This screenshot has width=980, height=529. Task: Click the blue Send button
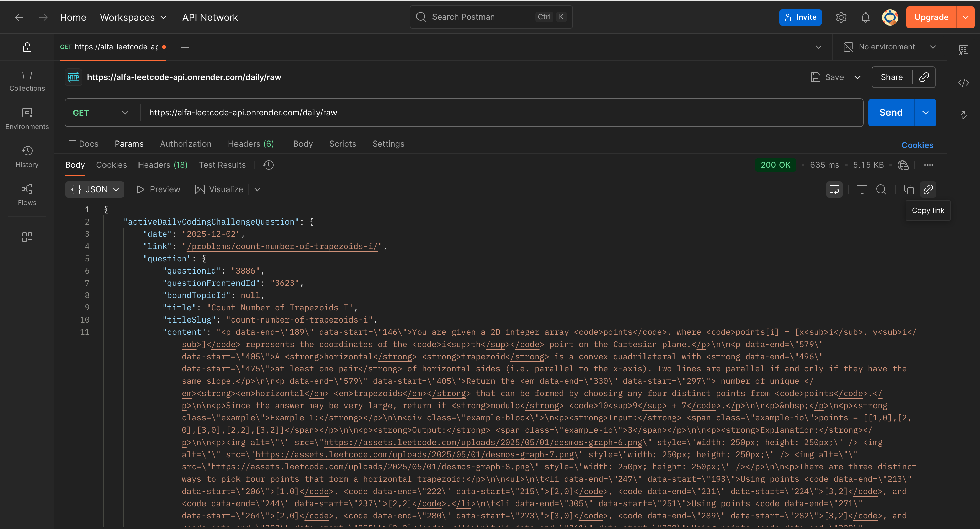(x=891, y=113)
